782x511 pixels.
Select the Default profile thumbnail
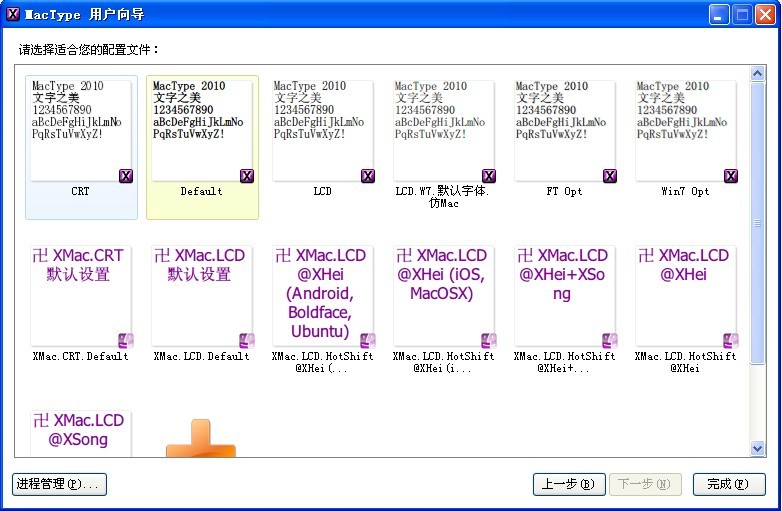[202, 132]
